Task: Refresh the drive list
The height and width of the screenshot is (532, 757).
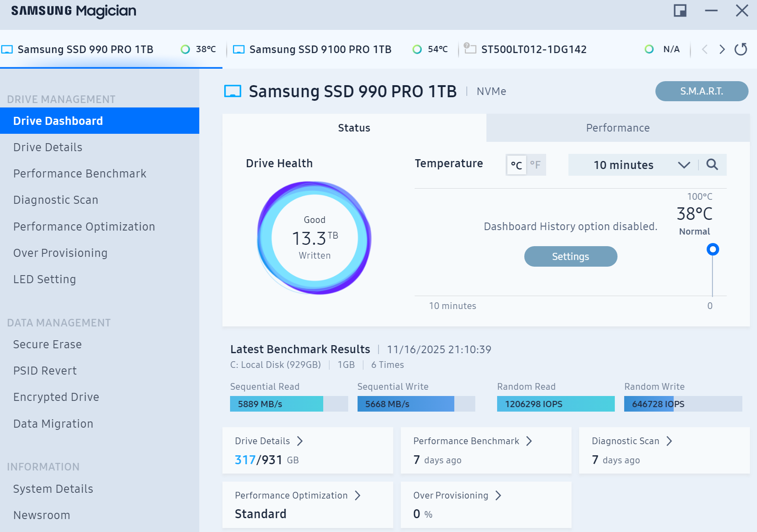Action: [741, 49]
